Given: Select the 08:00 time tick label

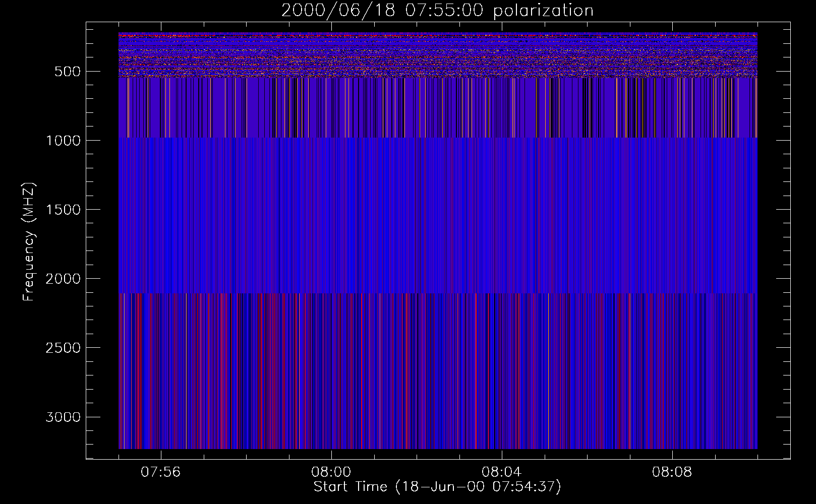Looking at the screenshot, I should coord(331,472).
